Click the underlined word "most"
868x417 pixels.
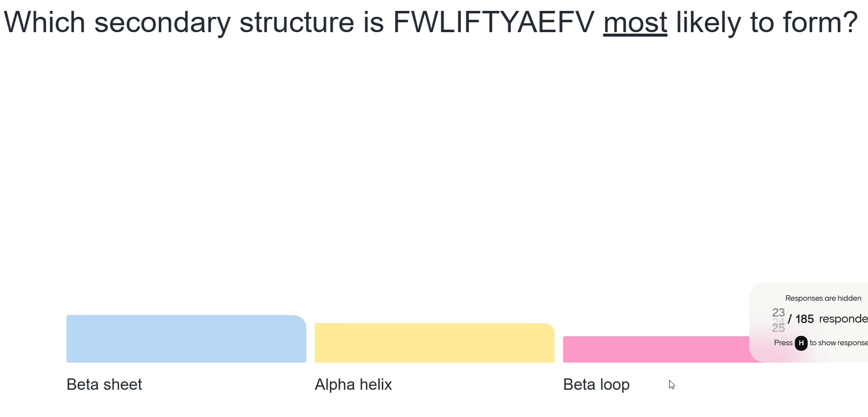click(x=635, y=22)
